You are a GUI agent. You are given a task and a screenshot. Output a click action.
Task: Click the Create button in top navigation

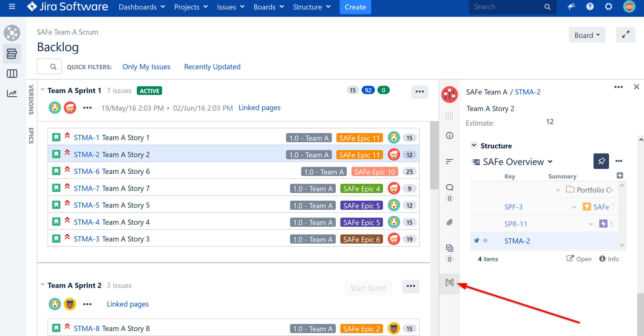(x=355, y=7)
